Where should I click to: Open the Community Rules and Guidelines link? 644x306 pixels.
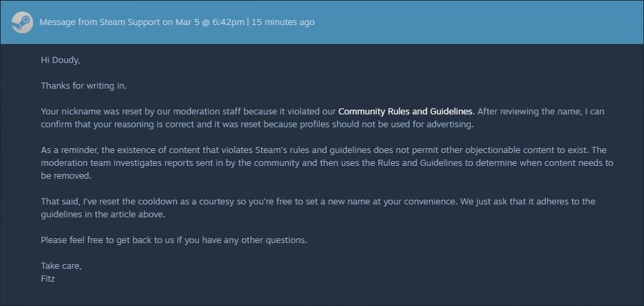click(x=405, y=111)
